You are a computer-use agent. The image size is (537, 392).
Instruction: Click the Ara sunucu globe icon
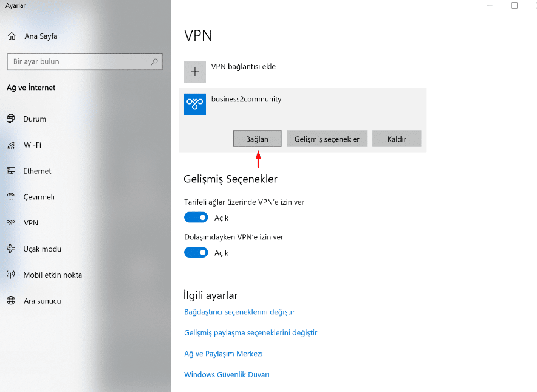pyautogui.click(x=11, y=300)
